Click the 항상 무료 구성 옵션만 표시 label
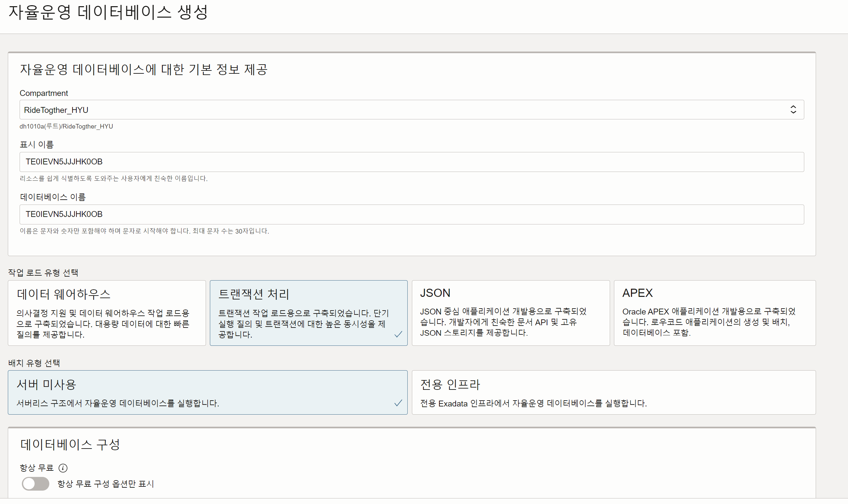The height and width of the screenshot is (504, 848). [106, 484]
